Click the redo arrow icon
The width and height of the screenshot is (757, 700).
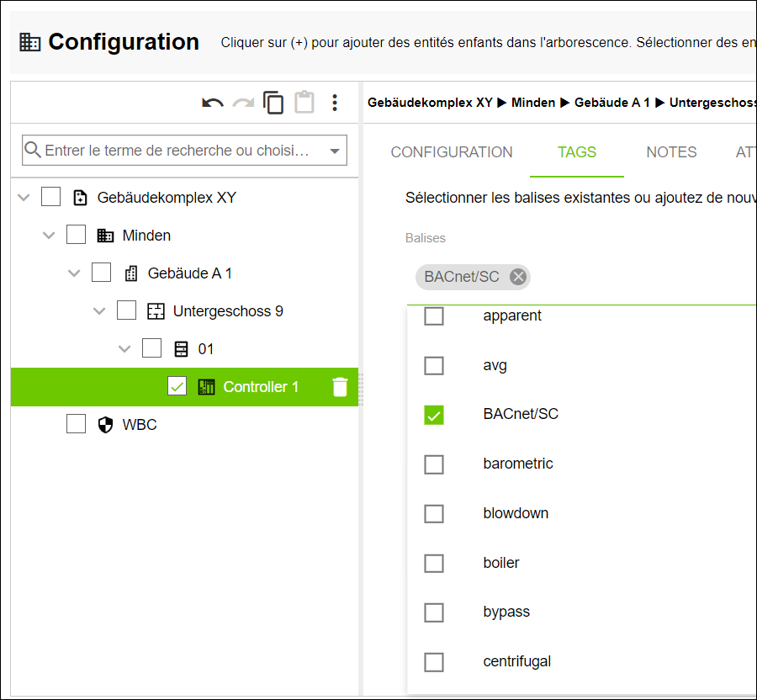tap(243, 103)
